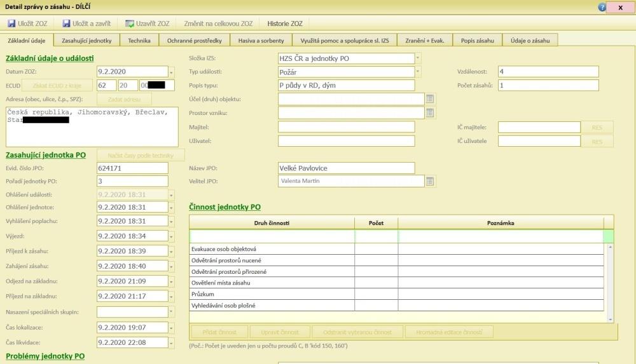Open the Ochranné prostředky tab
The height and width of the screenshot is (364, 636).
tap(194, 41)
